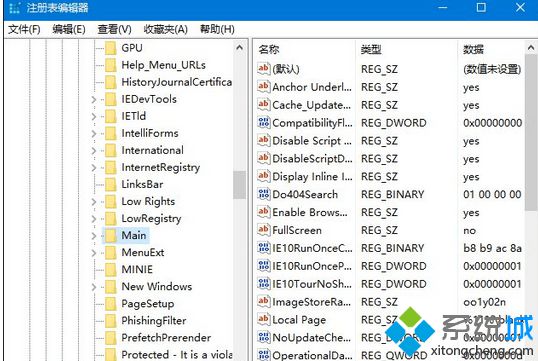
Task: Expand the Low Rights tree node
Action: pyautogui.click(x=94, y=201)
